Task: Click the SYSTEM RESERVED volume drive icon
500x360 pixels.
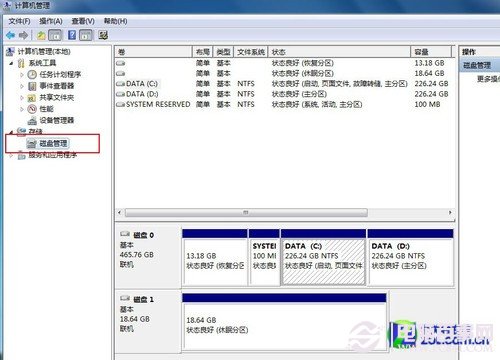Action: point(120,104)
